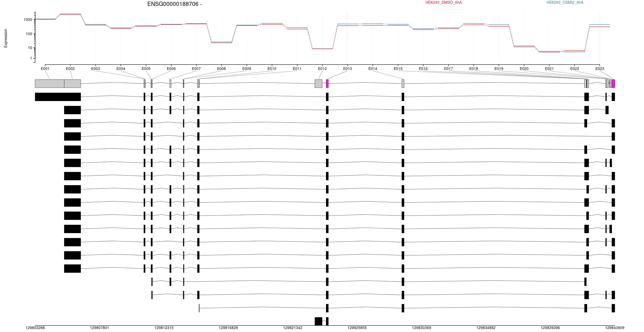
Task: Click exon label E017
Action: [448, 69]
